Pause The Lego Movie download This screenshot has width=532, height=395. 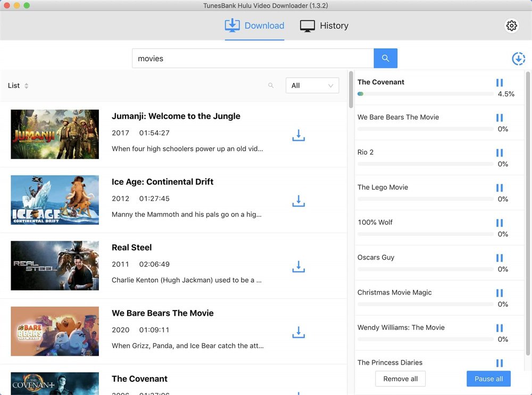click(500, 188)
